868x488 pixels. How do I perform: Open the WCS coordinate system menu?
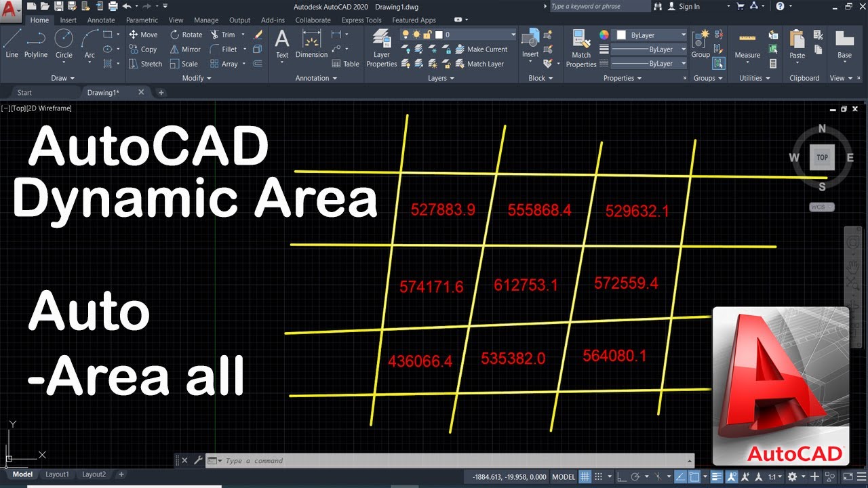[x=821, y=207]
